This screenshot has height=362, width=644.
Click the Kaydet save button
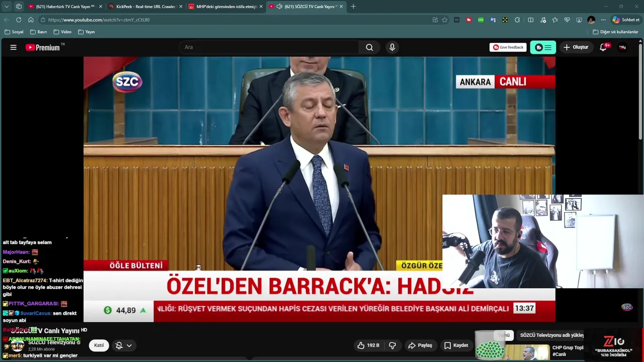[x=456, y=345]
